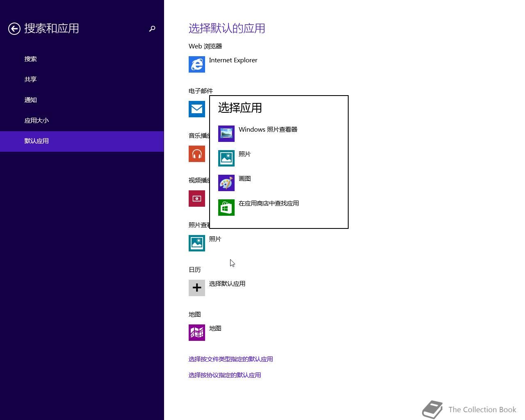Open the 共享 settings section
The image size is (525, 420).
82,80
